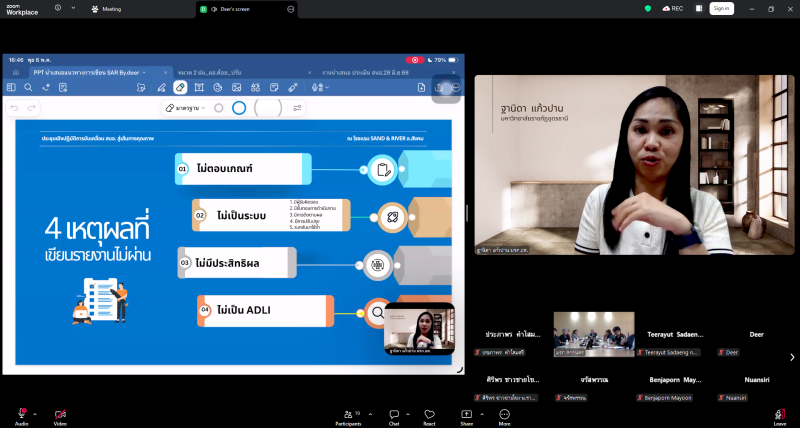800x428 pixels.
Task: Show next page of participant thumbnails
Action: [792, 357]
